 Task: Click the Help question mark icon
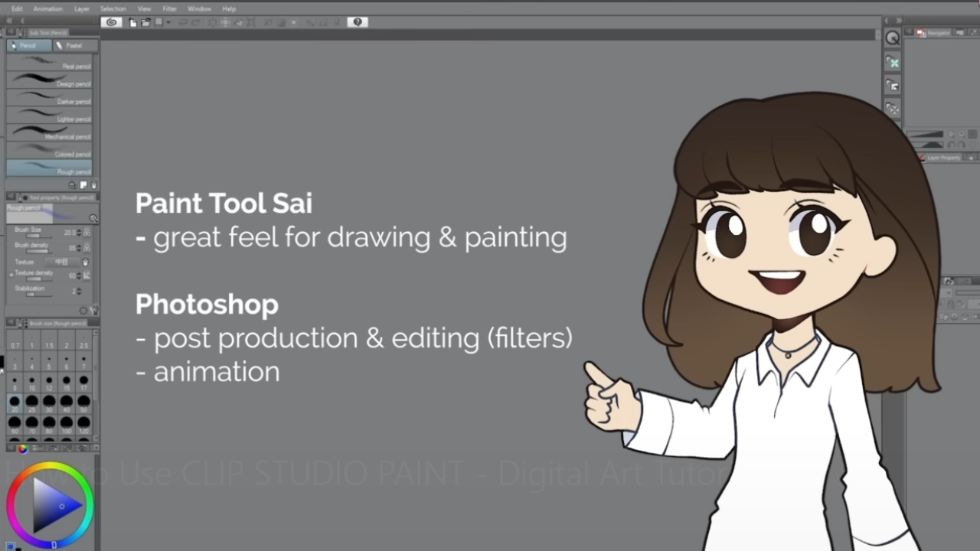pyautogui.click(x=358, y=22)
